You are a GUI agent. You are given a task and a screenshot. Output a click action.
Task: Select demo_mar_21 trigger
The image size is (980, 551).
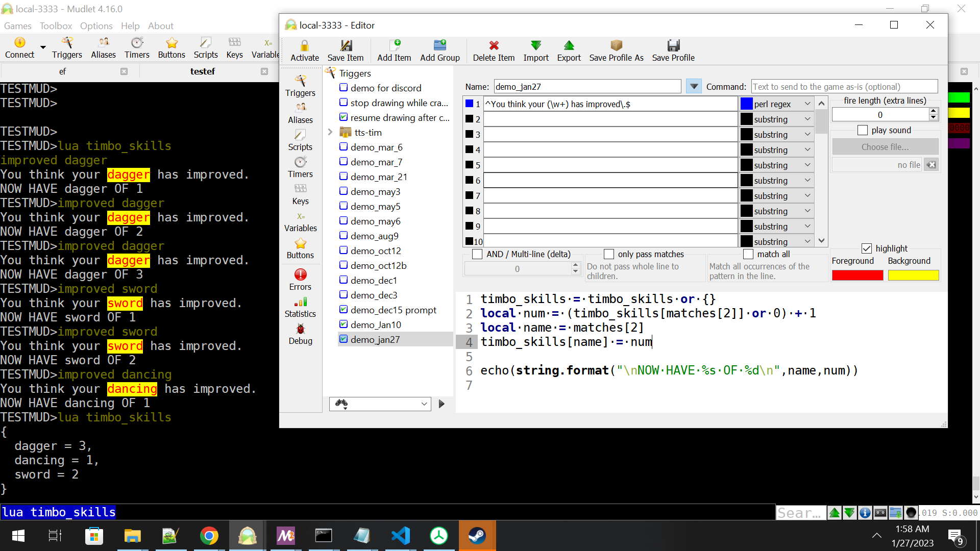(x=379, y=177)
